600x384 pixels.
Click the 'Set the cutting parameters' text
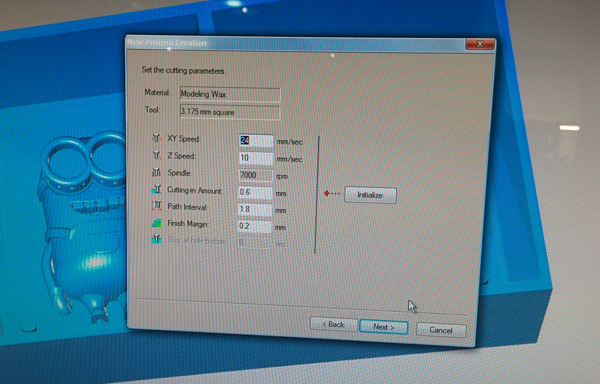tap(183, 70)
